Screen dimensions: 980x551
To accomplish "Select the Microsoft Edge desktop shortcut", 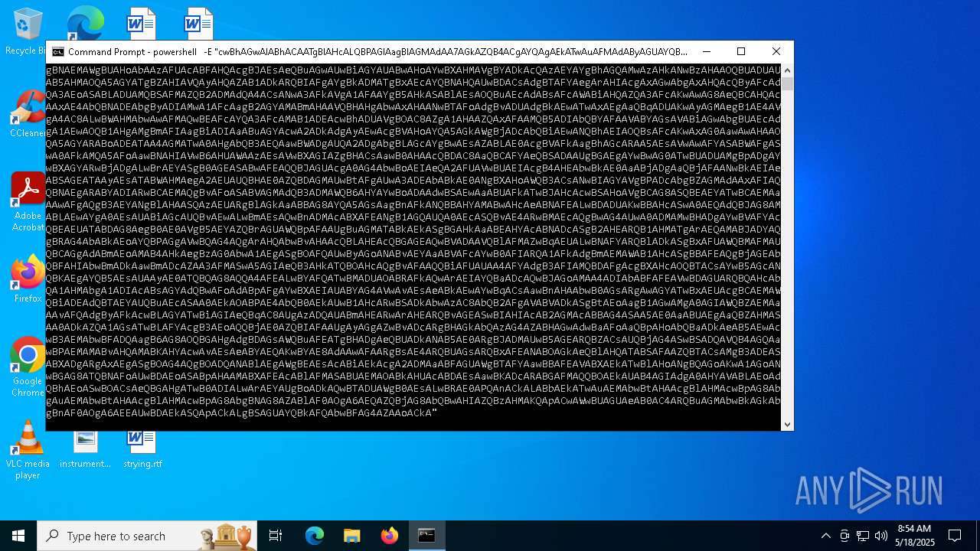I will pos(85,23).
